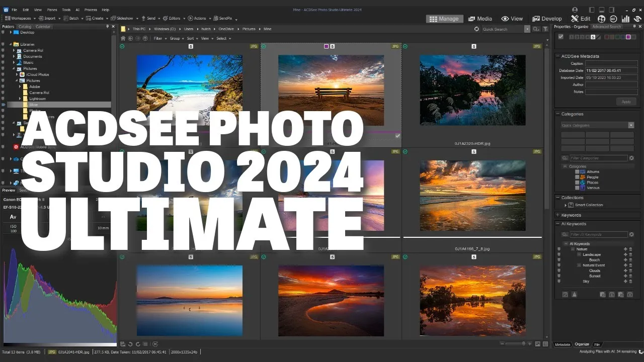Switch to the Calendar tab
Image resolution: width=644 pixels, height=362 pixels.
[x=43, y=27]
